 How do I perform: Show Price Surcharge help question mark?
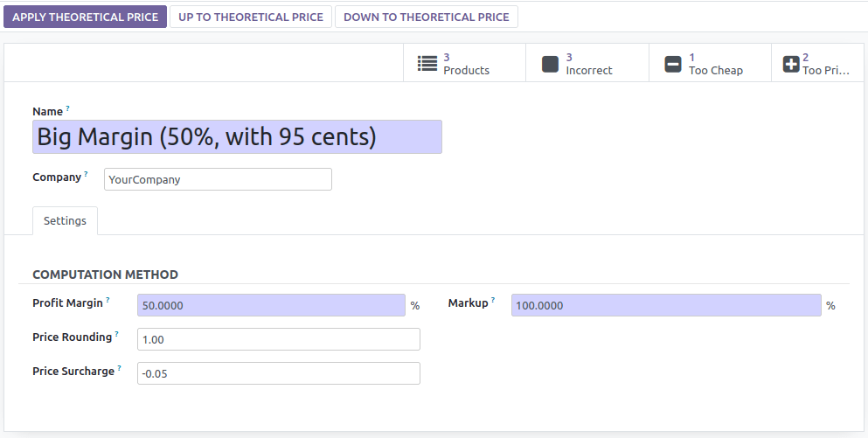click(x=119, y=368)
